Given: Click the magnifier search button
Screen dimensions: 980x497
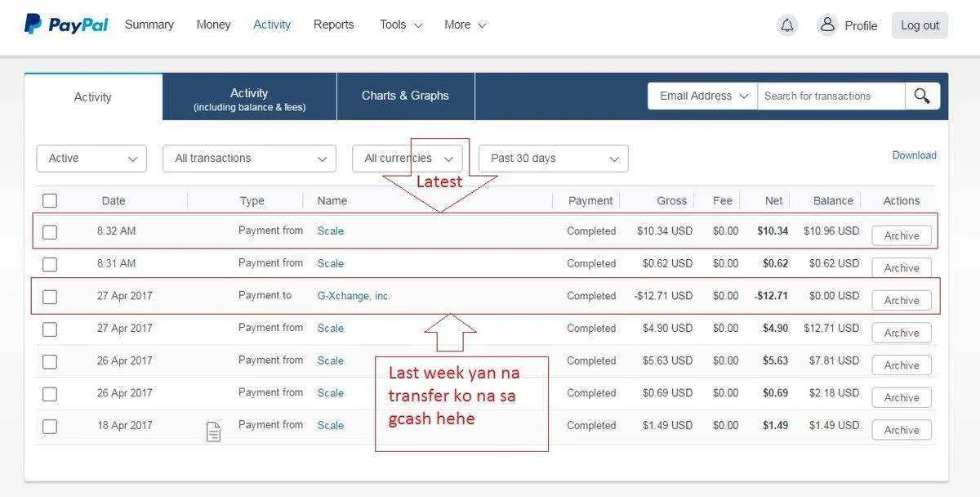Looking at the screenshot, I should [x=922, y=96].
